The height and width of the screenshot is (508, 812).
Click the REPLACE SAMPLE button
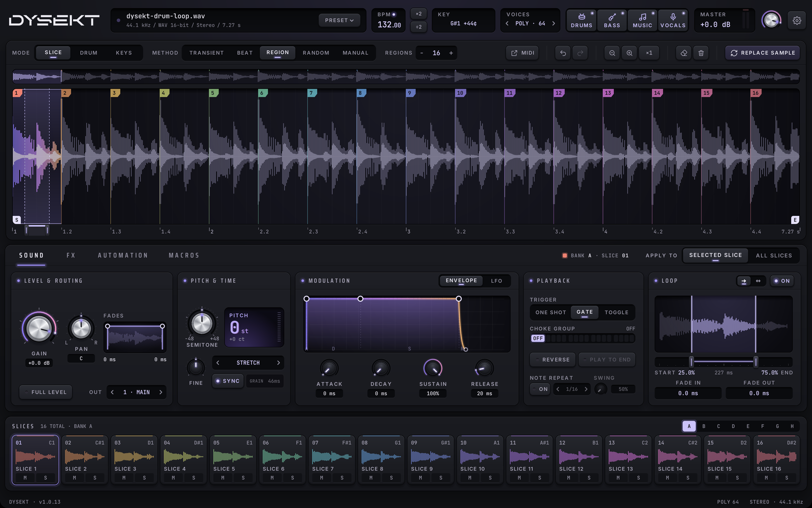click(x=763, y=53)
